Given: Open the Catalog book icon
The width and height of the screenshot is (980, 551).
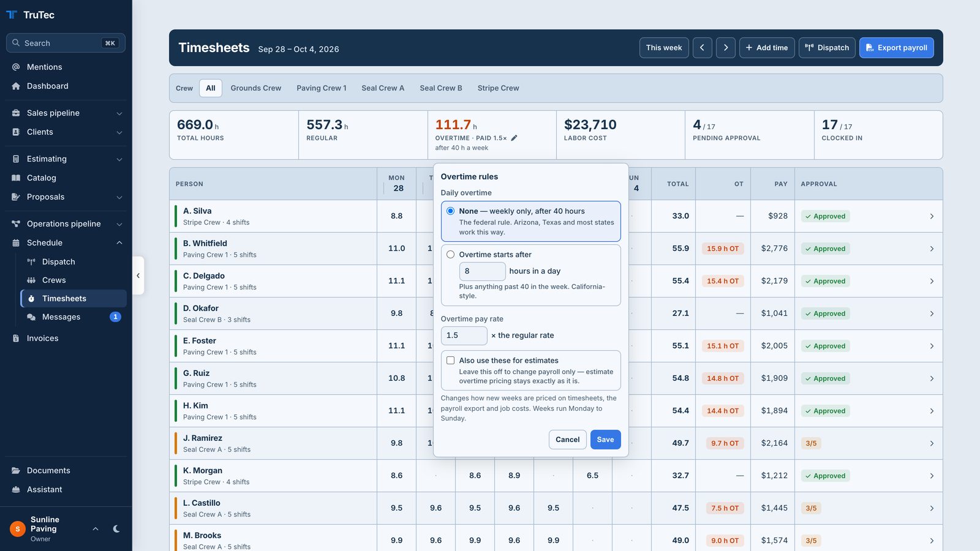Looking at the screenshot, I should (x=16, y=178).
